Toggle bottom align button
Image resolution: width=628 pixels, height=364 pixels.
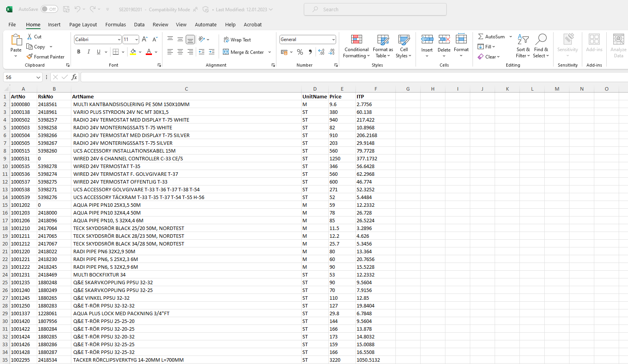point(190,39)
